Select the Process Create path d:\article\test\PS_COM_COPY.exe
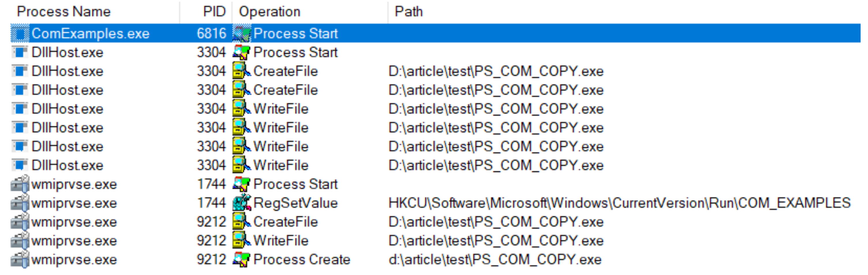Viewport: 868px width, 275px height. [495, 259]
